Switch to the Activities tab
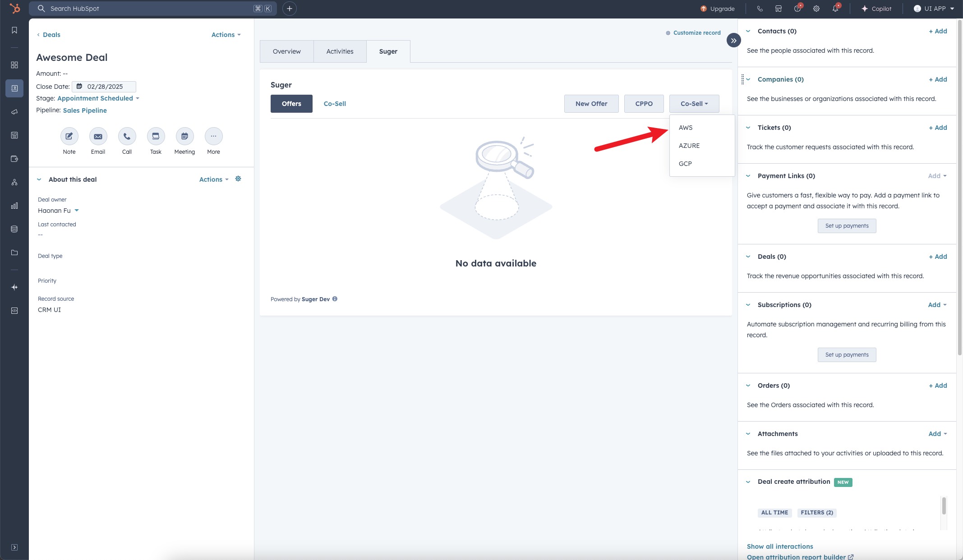 point(340,51)
